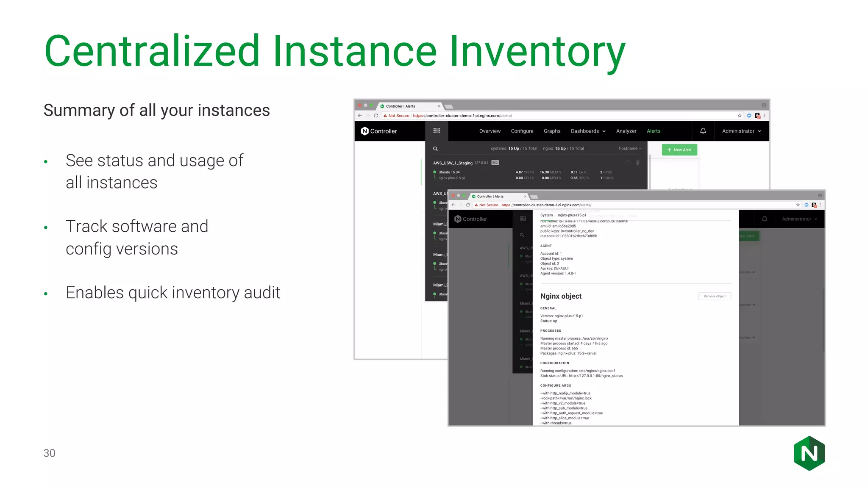Click the instance-id line in dialog

pos(568,236)
